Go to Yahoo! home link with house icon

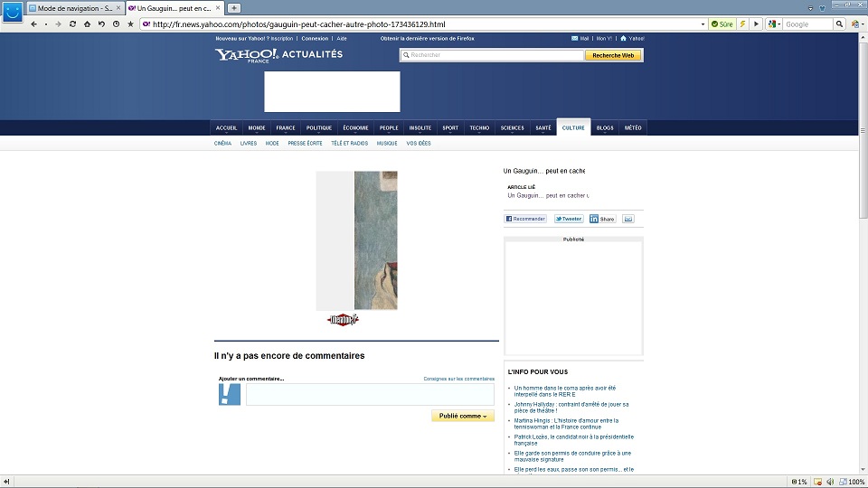pos(632,38)
